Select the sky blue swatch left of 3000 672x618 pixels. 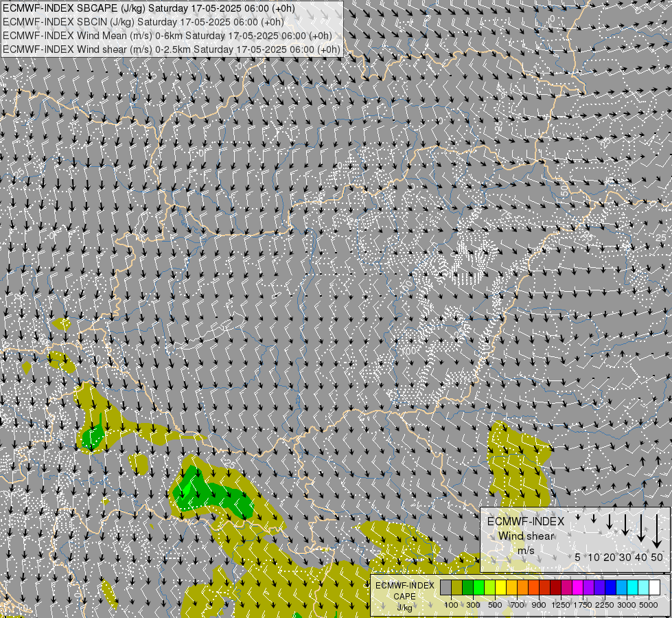[622, 588]
